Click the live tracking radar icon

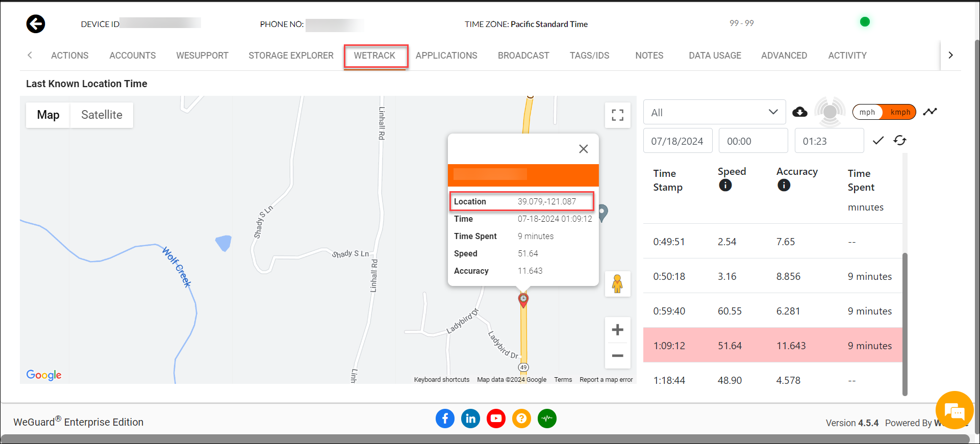(x=830, y=112)
